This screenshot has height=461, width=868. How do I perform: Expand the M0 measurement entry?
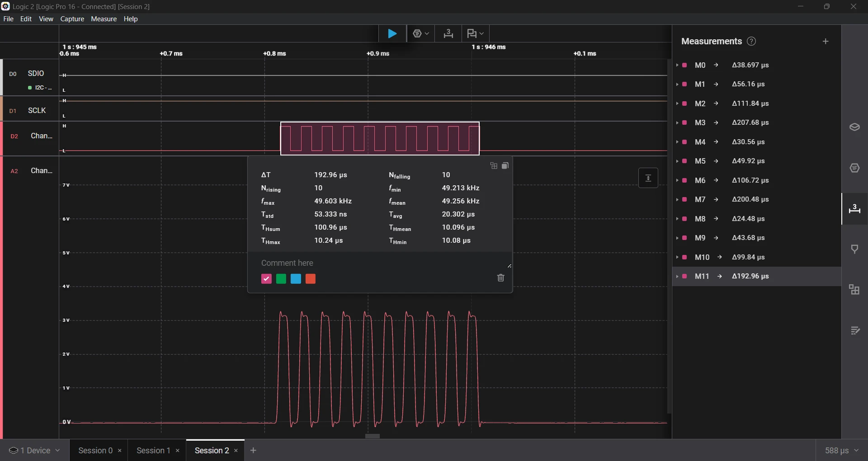tap(677, 65)
